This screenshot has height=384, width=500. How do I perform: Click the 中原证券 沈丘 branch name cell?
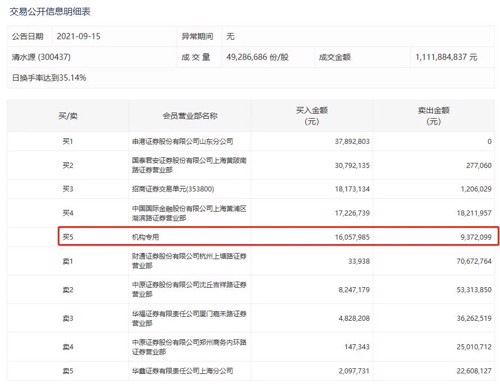point(189,290)
